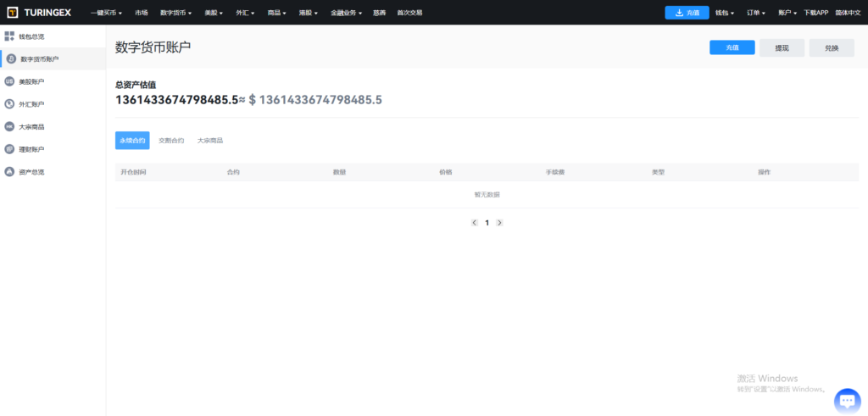Image resolution: width=868 pixels, height=416 pixels.
Task: Open the 简体中文 language selector
Action: click(848, 13)
